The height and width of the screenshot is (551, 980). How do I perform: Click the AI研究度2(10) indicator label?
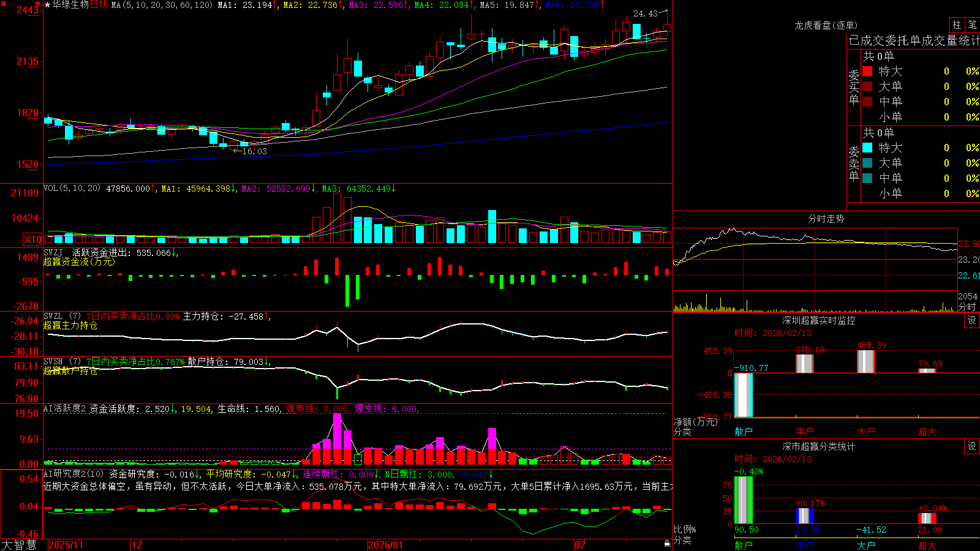(x=73, y=474)
